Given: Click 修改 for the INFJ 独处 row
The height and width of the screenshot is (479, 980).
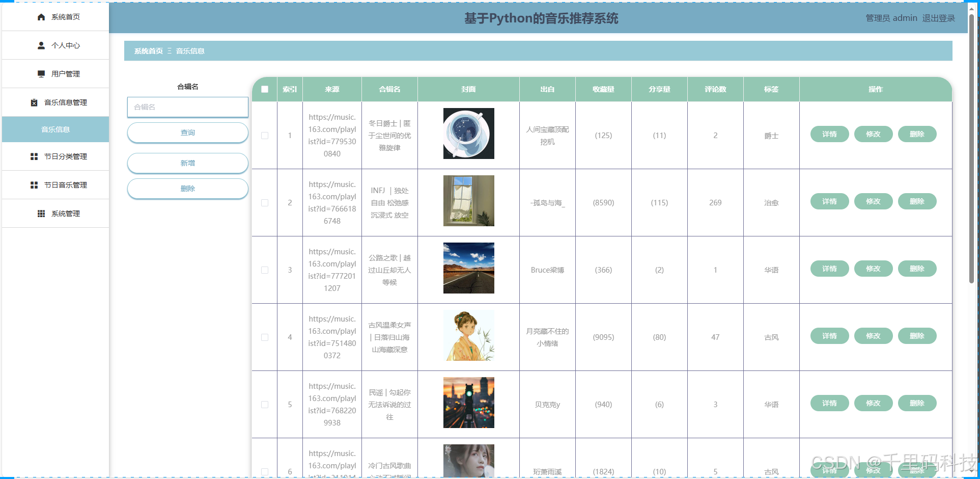Looking at the screenshot, I should point(874,201).
